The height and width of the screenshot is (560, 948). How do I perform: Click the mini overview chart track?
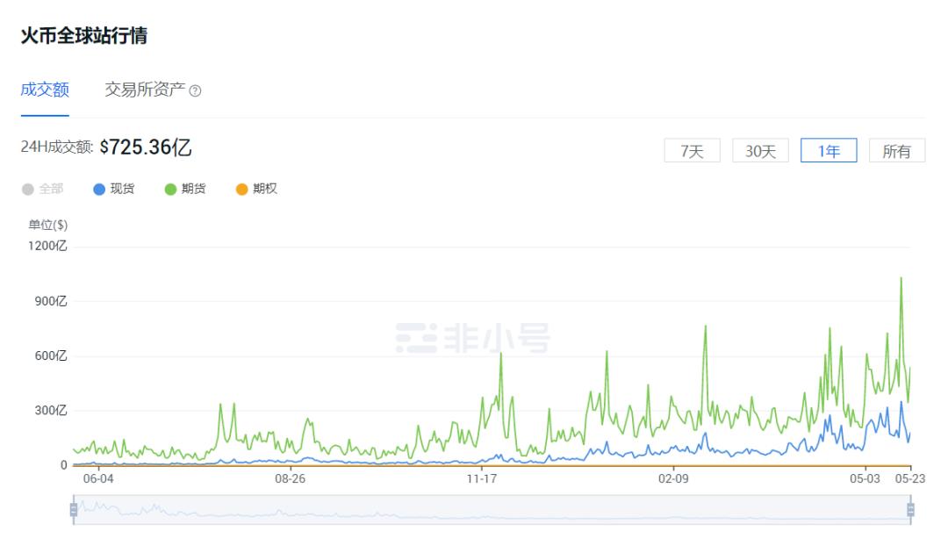pyautogui.click(x=492, y=510)
